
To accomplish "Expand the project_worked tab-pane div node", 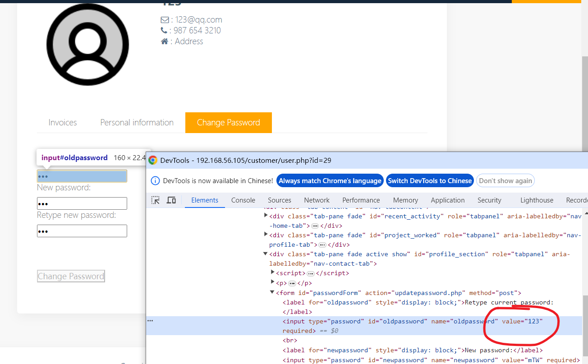I will (x=266, y=235).
